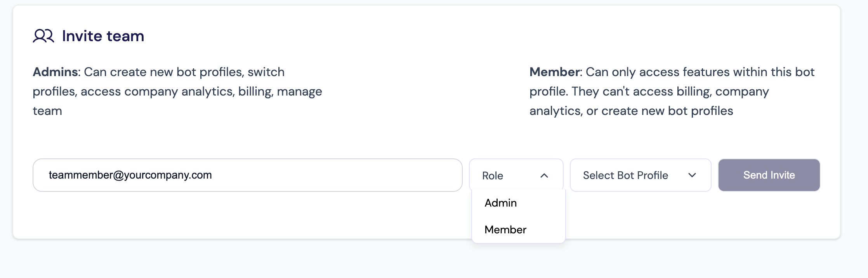Click the Role placeholder text

pyautogui.click(x=493, y=176)
